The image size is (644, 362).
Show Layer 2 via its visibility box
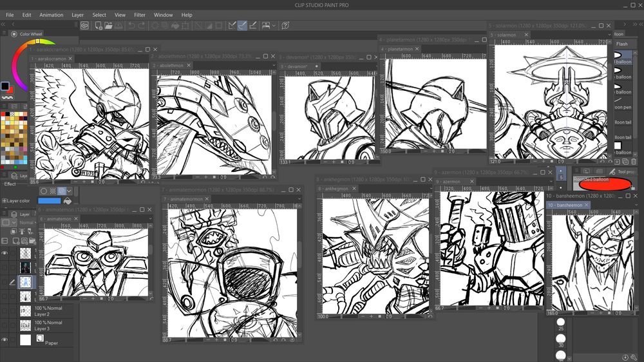point(5,311)
